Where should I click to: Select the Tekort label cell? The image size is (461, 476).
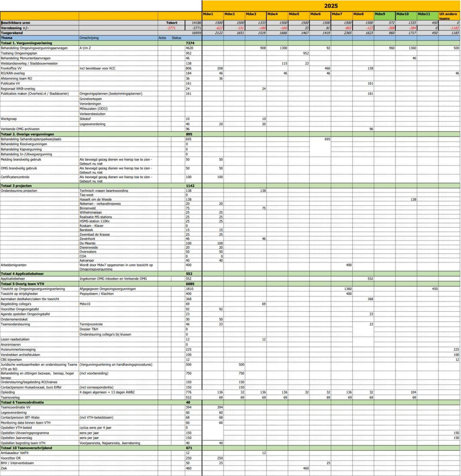(171, 22)
